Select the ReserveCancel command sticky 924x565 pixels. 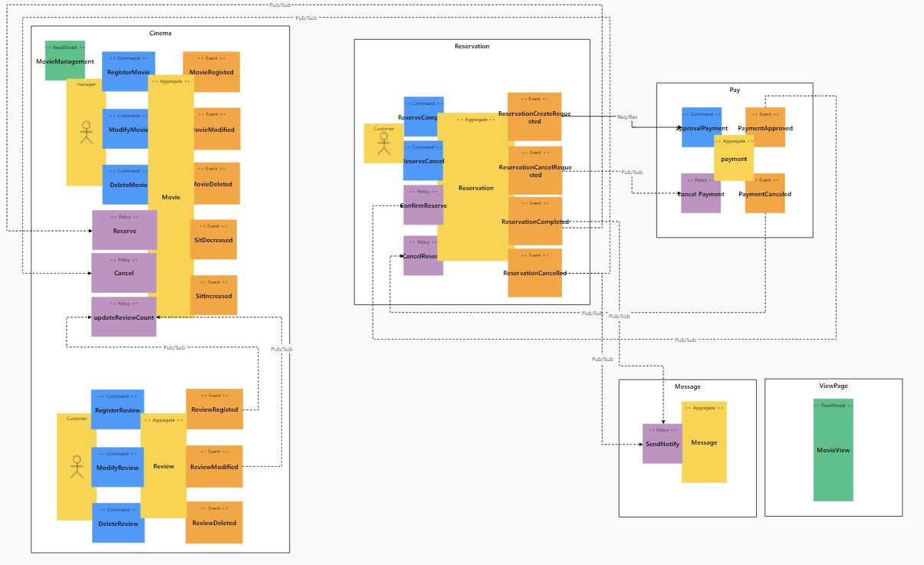(423, 161)
